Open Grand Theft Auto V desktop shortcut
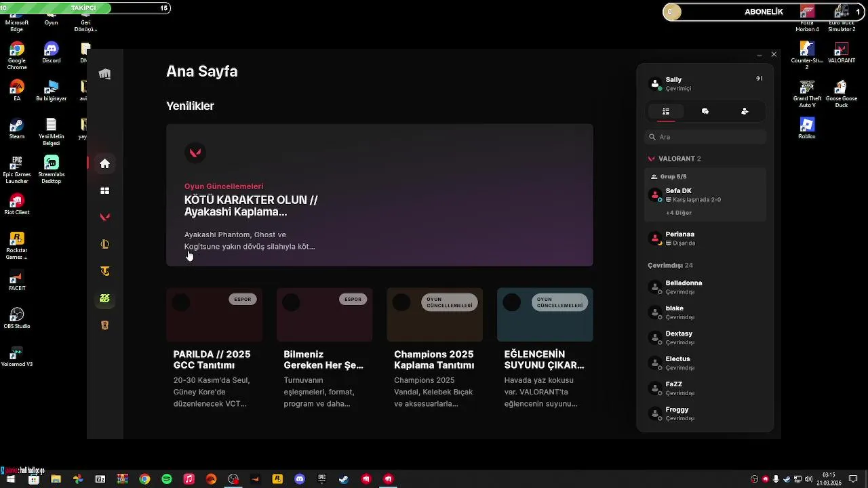Viewport: 868px width, 488px height. pos(807,94)
